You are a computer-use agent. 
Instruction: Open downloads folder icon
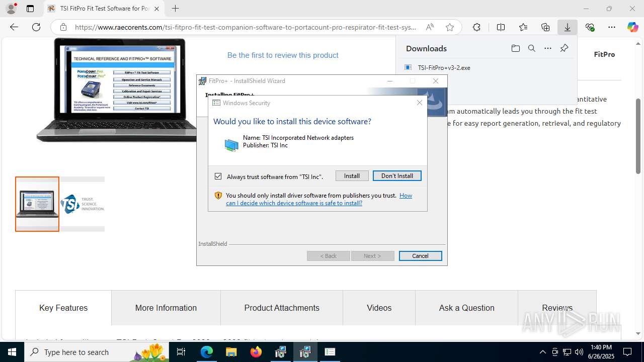click(x=515, y=48)
